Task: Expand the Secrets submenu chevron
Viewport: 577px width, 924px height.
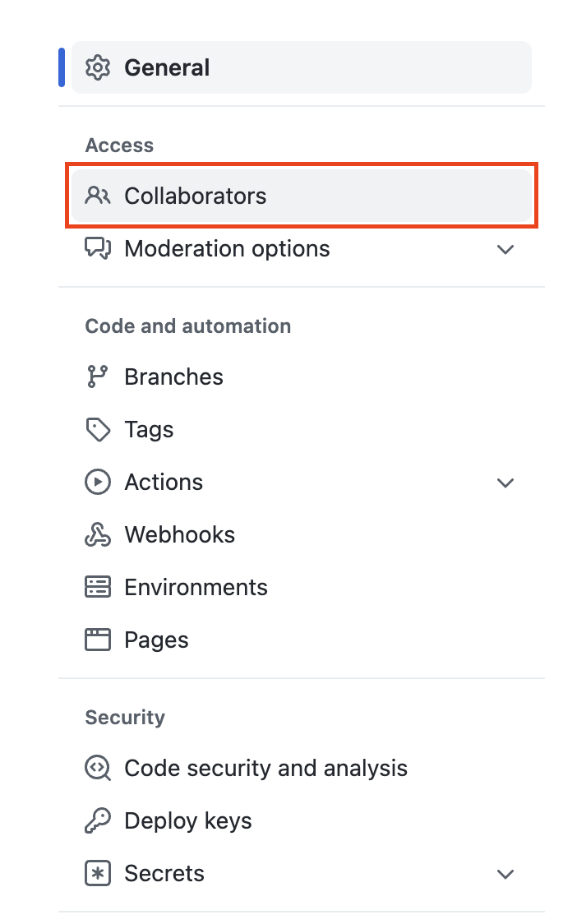Action: point(505,874)
